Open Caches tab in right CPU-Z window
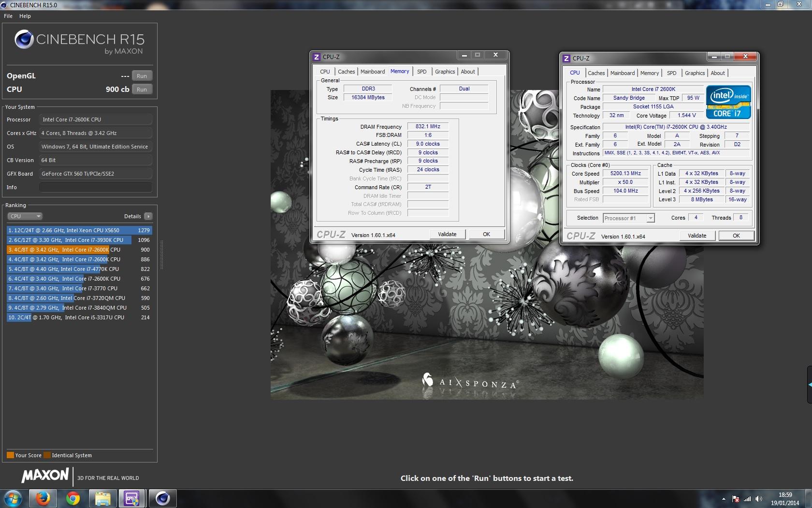The image size is (812, 508). (x=596, y=73)
